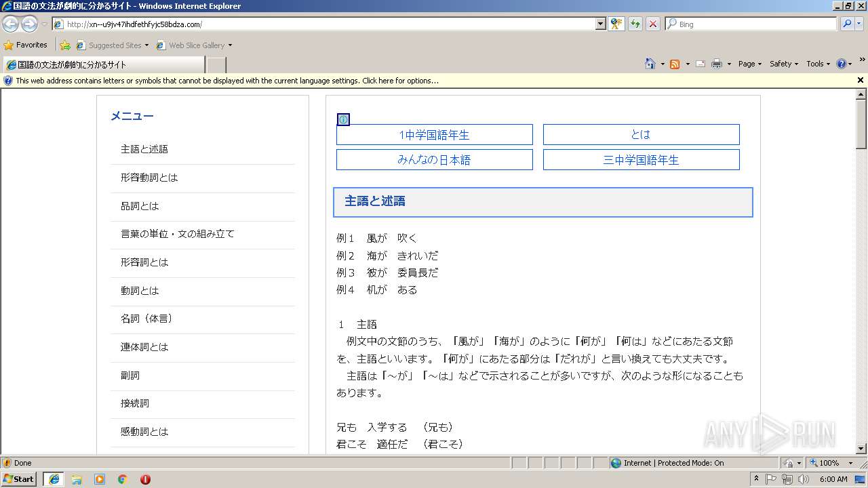Click the Read Mail toolbar icon

click(701, 64)
